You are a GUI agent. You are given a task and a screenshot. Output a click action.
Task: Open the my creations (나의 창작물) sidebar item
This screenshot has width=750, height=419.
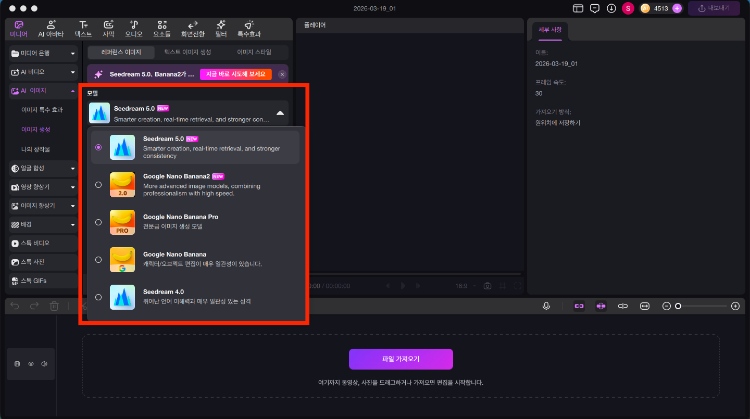[36, 149]
